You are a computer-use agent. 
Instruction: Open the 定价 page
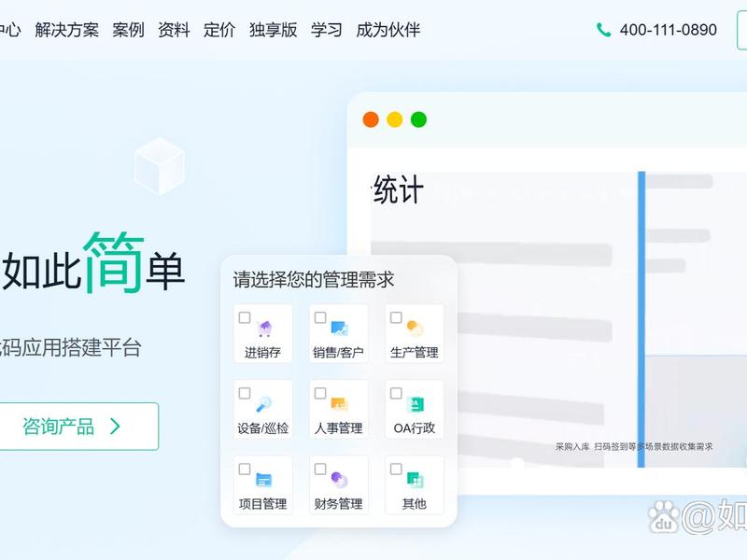(219, 30)
